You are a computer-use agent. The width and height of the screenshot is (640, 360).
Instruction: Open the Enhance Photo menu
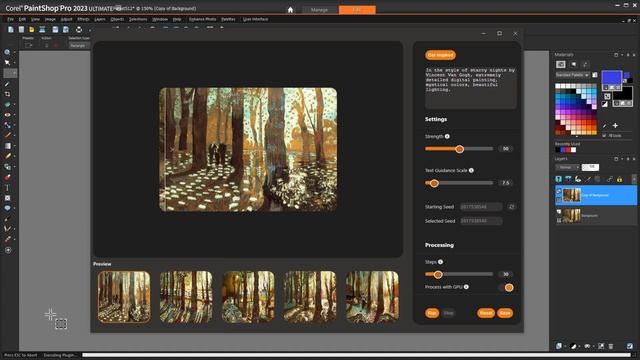[x=202, y=19]
